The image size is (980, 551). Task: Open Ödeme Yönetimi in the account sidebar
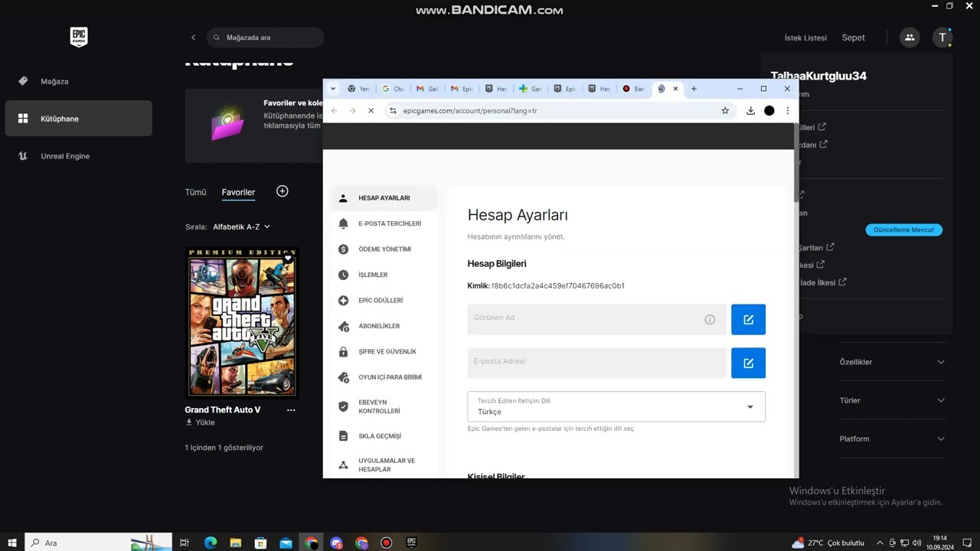(x=384, y=249)
